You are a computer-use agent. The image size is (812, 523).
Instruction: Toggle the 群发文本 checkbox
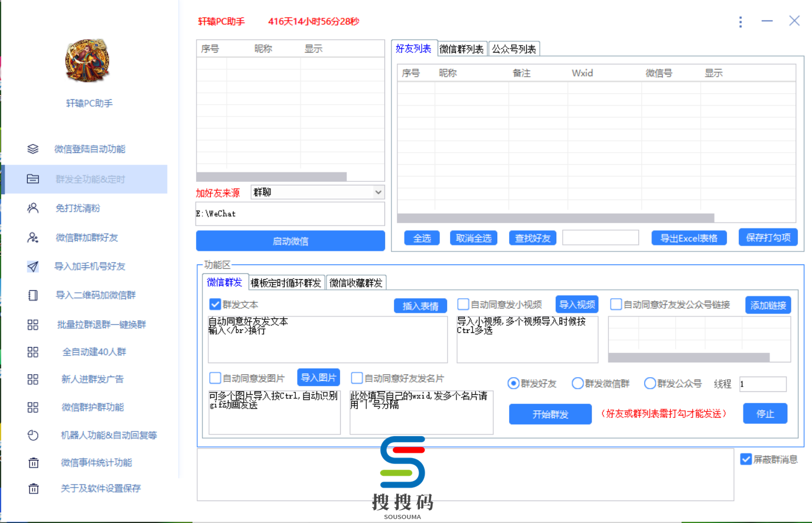215,305
